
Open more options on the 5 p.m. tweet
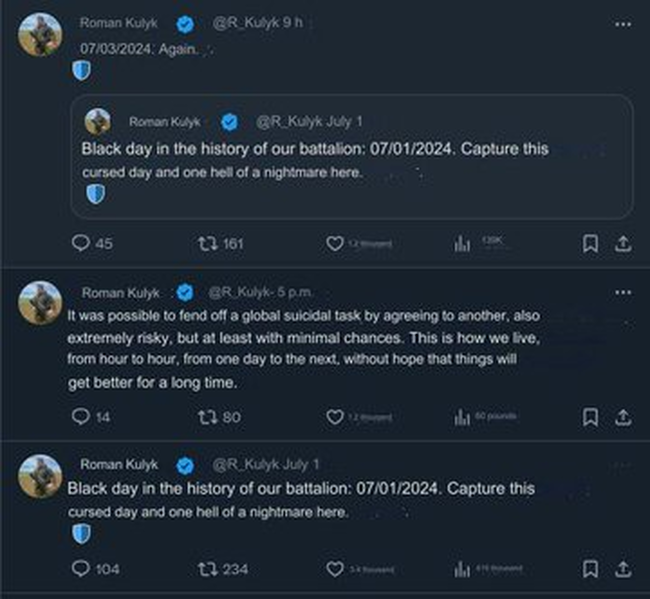(623, 293)
